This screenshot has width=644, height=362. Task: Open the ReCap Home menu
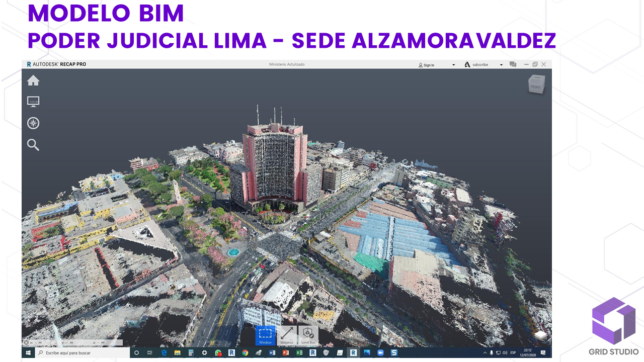tap(33, 80)
